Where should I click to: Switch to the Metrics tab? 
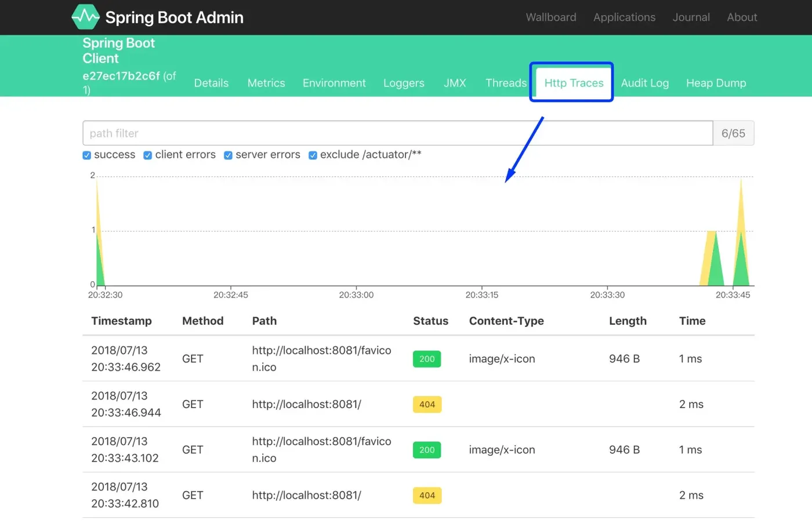[x=266, y=83]
